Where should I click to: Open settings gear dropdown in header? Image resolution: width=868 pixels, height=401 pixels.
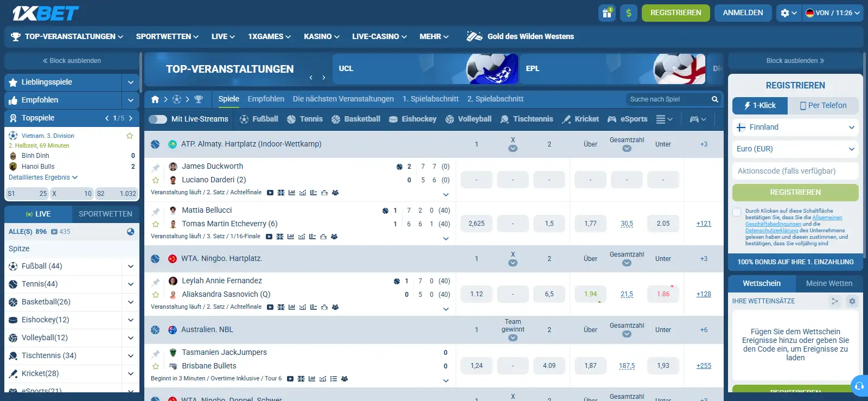pyautogui.click(x=789, y=13)
